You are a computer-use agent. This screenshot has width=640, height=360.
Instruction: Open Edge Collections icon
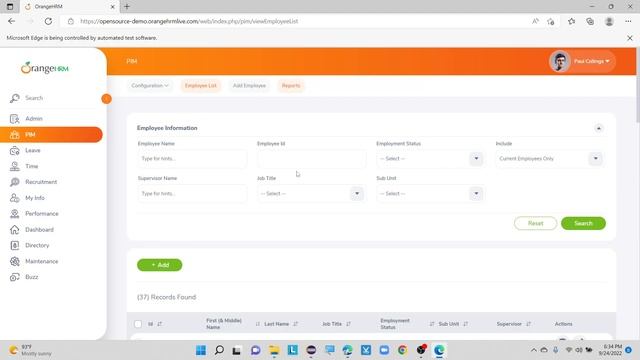(x=590, y=21)
